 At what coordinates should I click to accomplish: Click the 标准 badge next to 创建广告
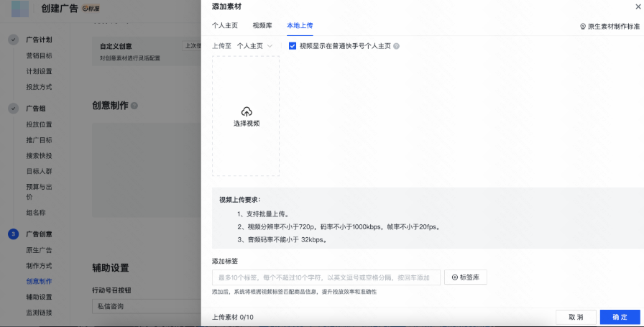[x=91, y=8]
